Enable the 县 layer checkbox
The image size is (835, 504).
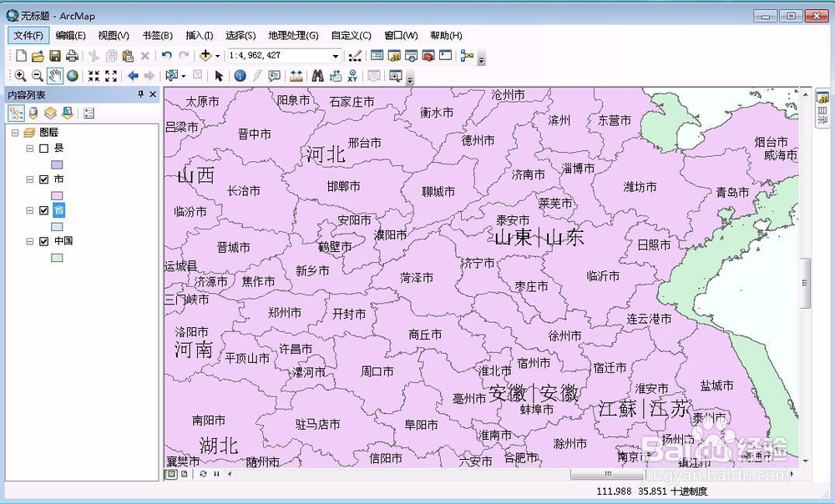coord(44,149)
